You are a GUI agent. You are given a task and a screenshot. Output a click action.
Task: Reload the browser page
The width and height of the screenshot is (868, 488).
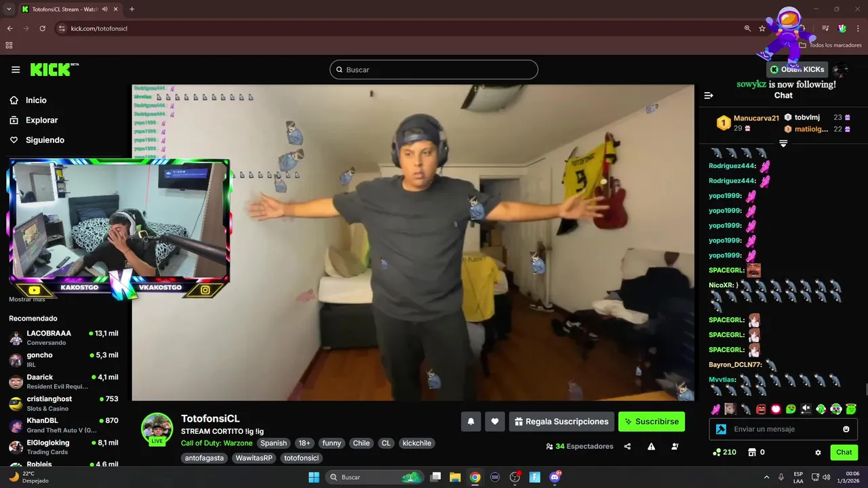[x=42, y=28]
